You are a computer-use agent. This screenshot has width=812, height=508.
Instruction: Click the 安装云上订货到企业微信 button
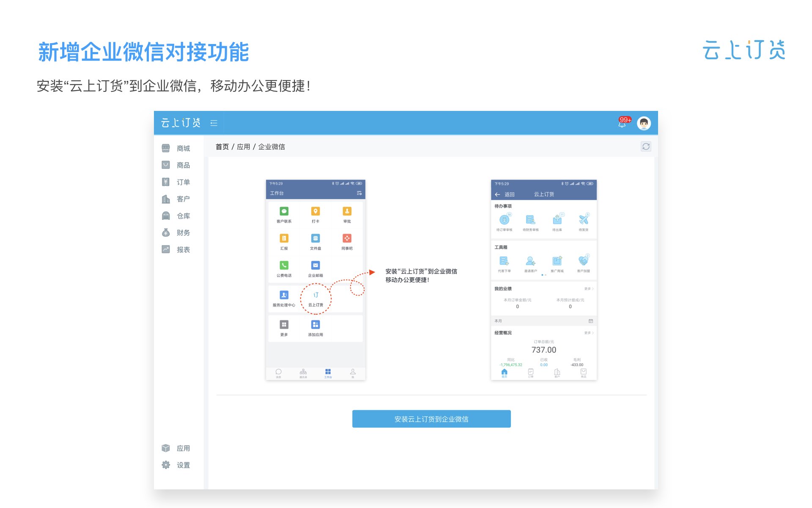tap(431, 419)
